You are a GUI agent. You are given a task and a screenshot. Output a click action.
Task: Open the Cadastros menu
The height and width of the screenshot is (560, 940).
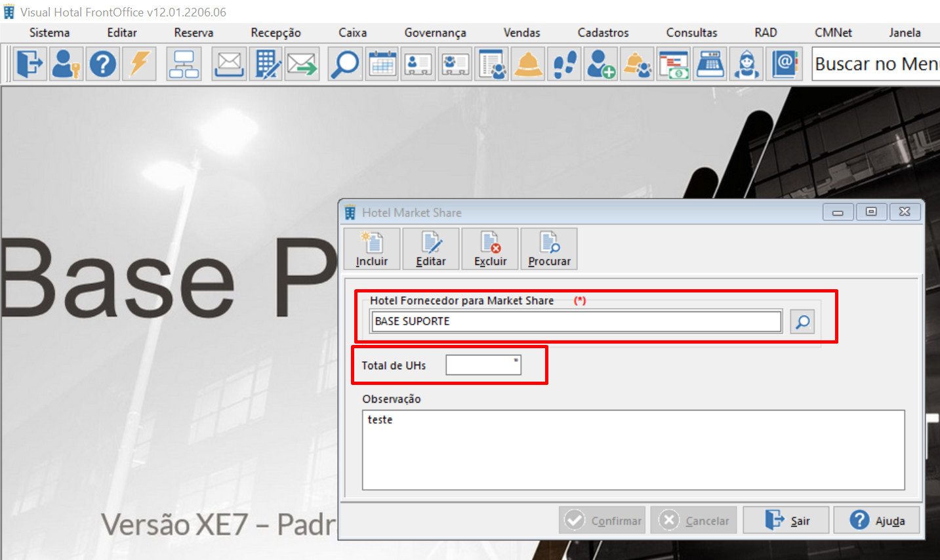603,32
